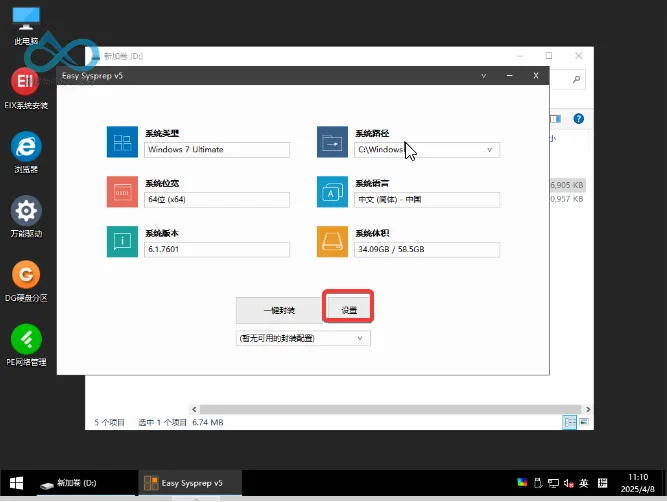Click the IME keyboard tray icon

(x=602, y=483)
